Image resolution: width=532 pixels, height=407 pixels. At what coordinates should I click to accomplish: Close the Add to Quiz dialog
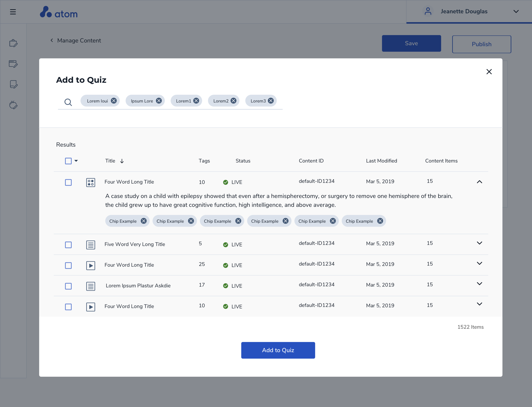[x=489, y=72]
